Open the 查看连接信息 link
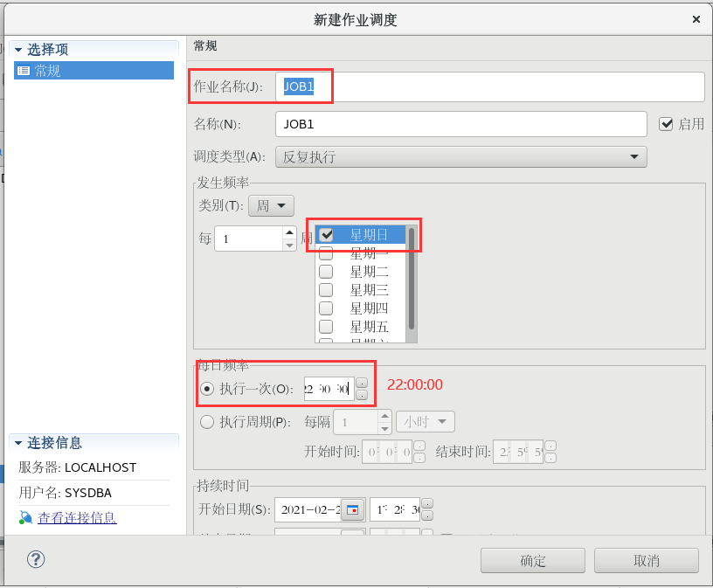This screenshot has height=588, width=713. 77,517
